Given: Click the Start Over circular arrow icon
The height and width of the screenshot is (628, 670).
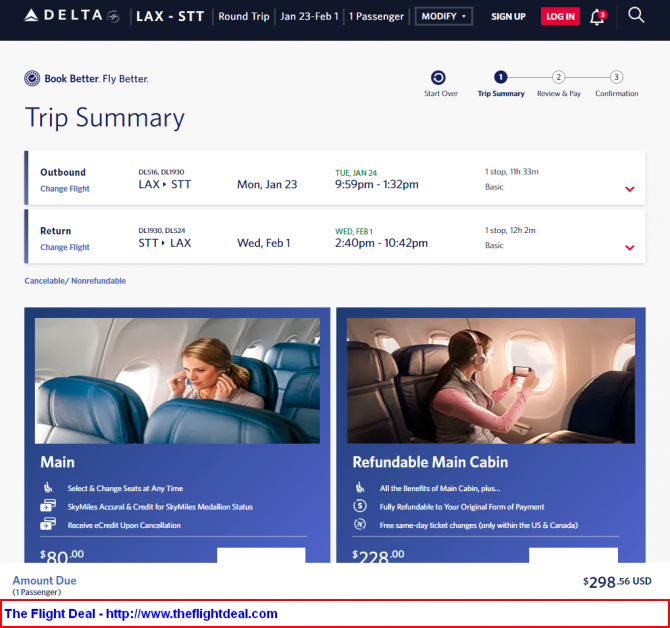Looking at the screenshot, I should point(438,78).
